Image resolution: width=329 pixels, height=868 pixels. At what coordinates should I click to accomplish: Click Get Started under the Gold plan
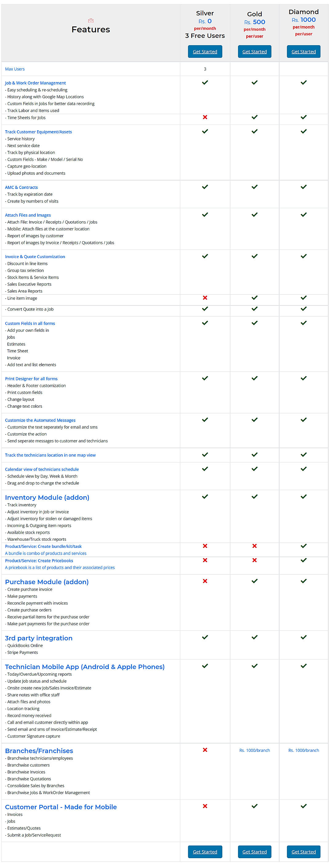(255, 51)
